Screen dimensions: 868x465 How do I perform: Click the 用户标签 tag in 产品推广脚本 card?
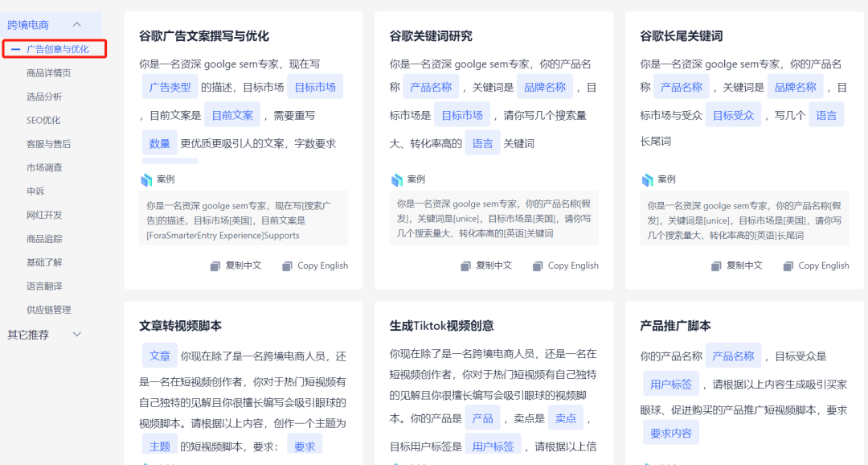[671, 383]
